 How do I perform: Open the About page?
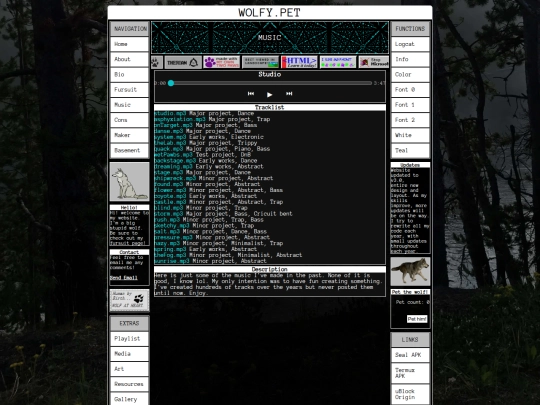click(x=129, y=59)
